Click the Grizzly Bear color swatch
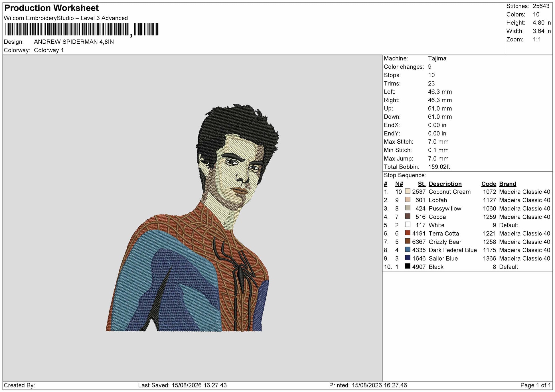555x392 pixels. 408,241
